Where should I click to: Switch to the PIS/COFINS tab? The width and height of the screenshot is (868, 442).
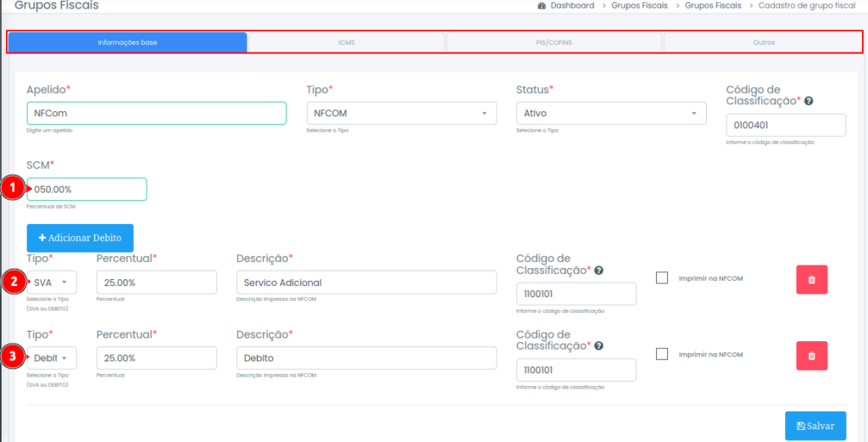[x=554, y=42]
